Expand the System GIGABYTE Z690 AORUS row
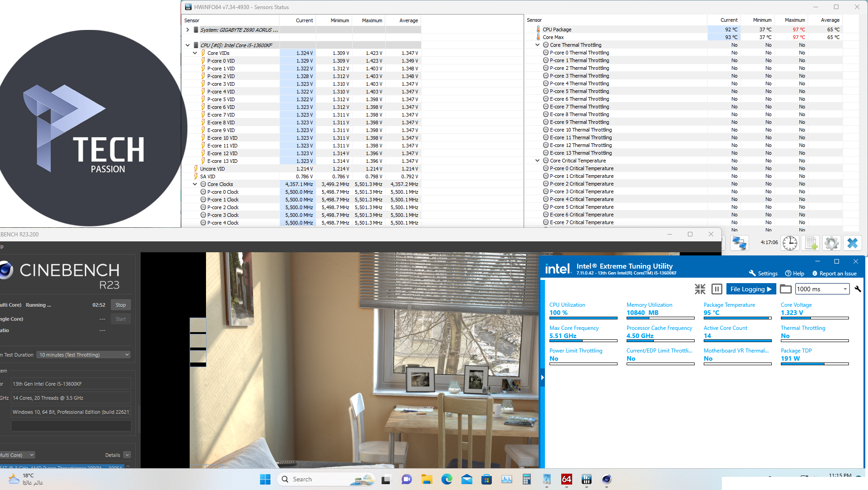The image size is (868, 490). click(x=188, y=30)
